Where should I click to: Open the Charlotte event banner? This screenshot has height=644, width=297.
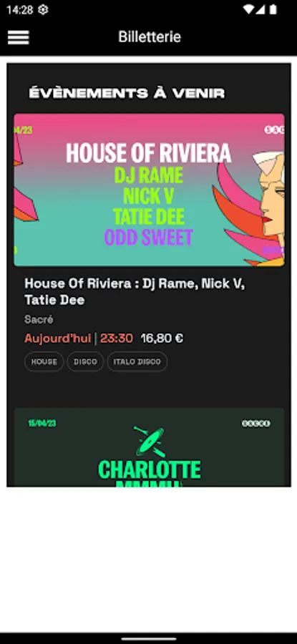(x=149, y=447)
